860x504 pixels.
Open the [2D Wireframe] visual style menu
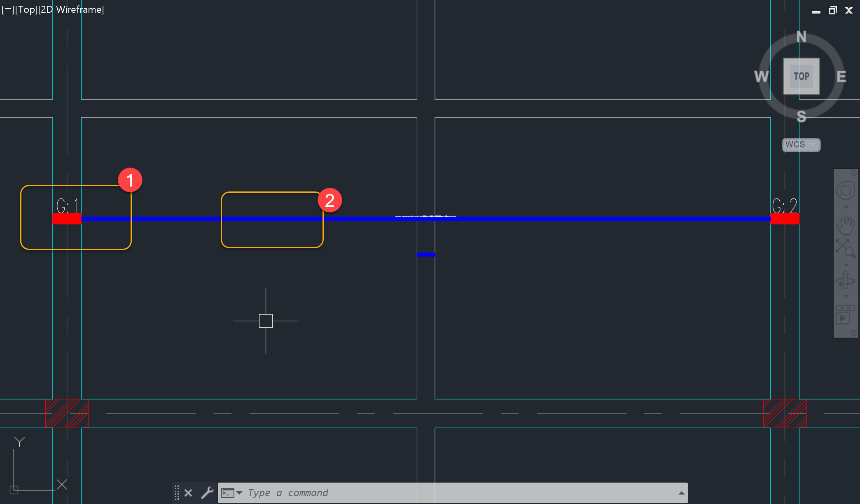point(71,9)
